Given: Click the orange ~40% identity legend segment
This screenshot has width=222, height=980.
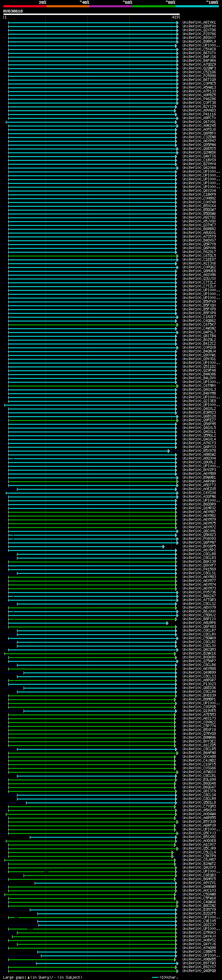Looking at the screenshot, I should coord(68,6).
